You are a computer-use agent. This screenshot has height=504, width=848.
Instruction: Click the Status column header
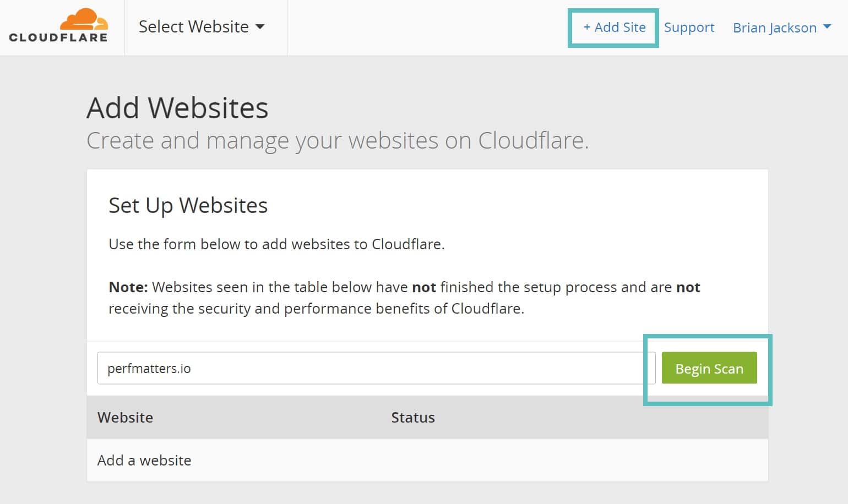coord(413,418)
